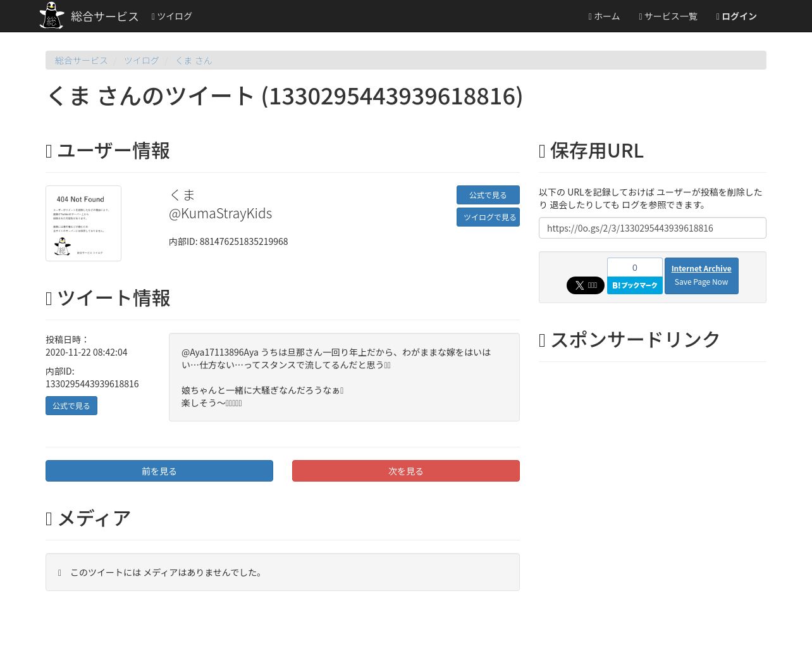This screenshot has width=812, height=648.
Task: Click the blue 前を見る button
Action: (159, 471)
